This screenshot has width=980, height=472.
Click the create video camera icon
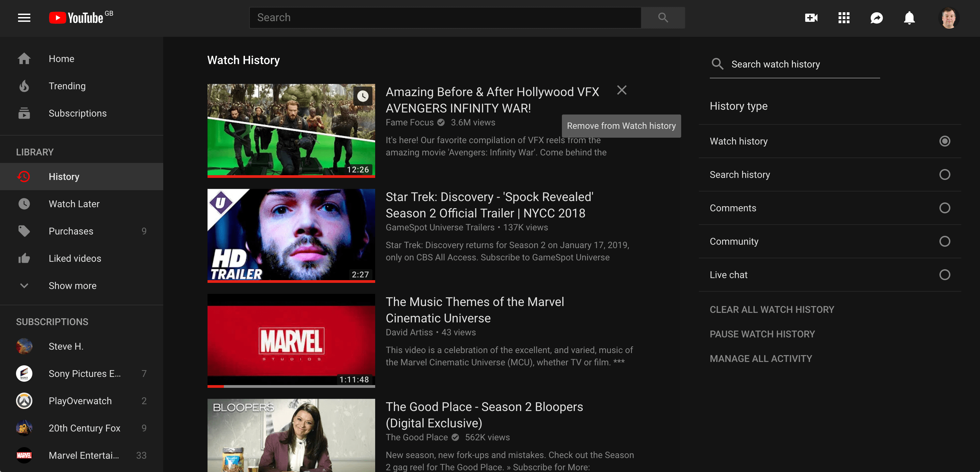pyautogui.click(x=811, y=17)
